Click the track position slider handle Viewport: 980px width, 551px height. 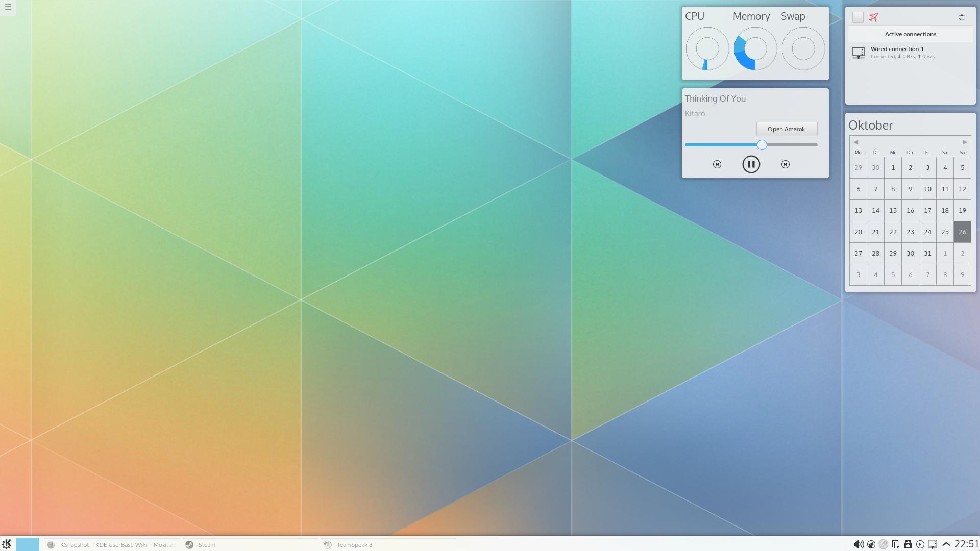click(762, 145)
